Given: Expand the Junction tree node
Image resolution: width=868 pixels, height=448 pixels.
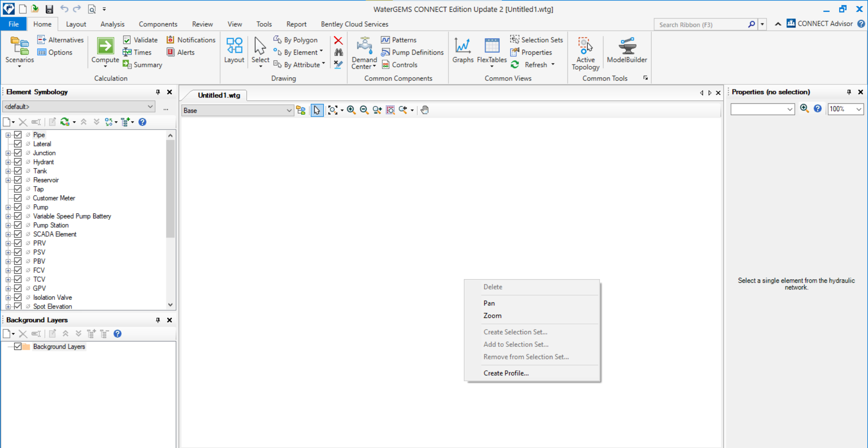Looking at the screenshot, I should coord(8,153).
